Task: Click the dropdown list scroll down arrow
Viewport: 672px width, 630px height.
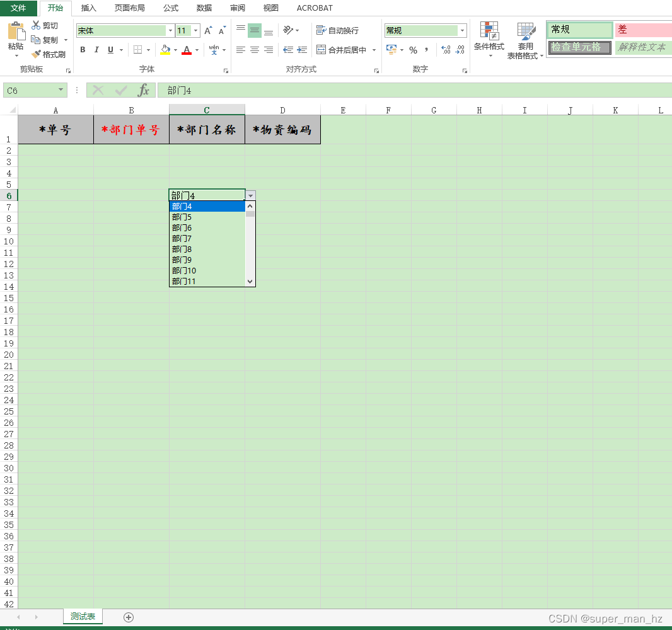Action: [x=250, y=282]
